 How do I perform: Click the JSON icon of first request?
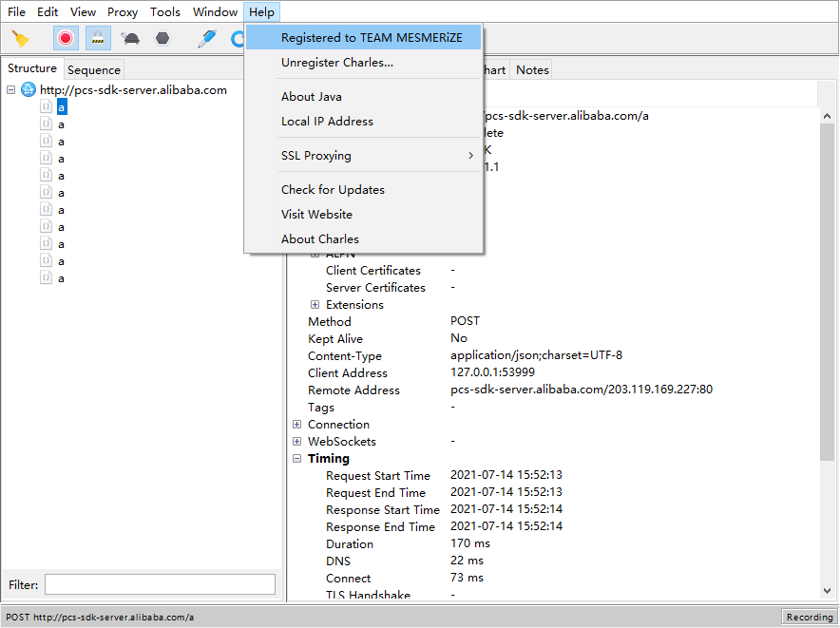46,106
